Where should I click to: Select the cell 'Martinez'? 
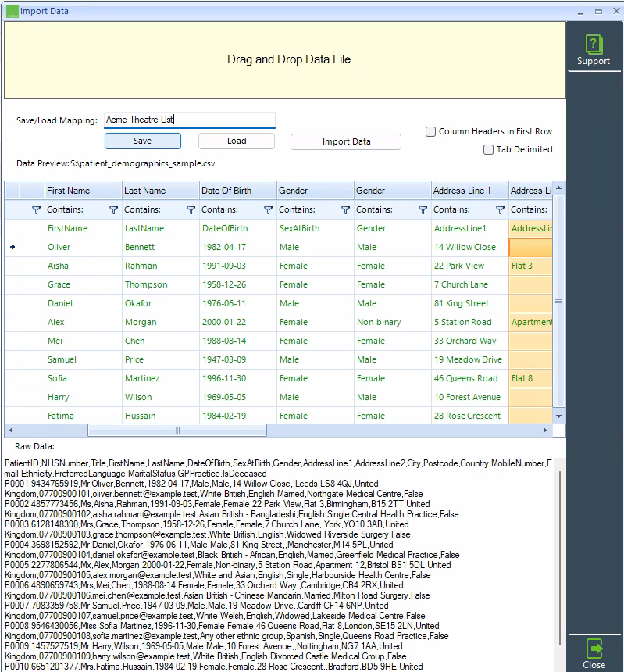161,378
